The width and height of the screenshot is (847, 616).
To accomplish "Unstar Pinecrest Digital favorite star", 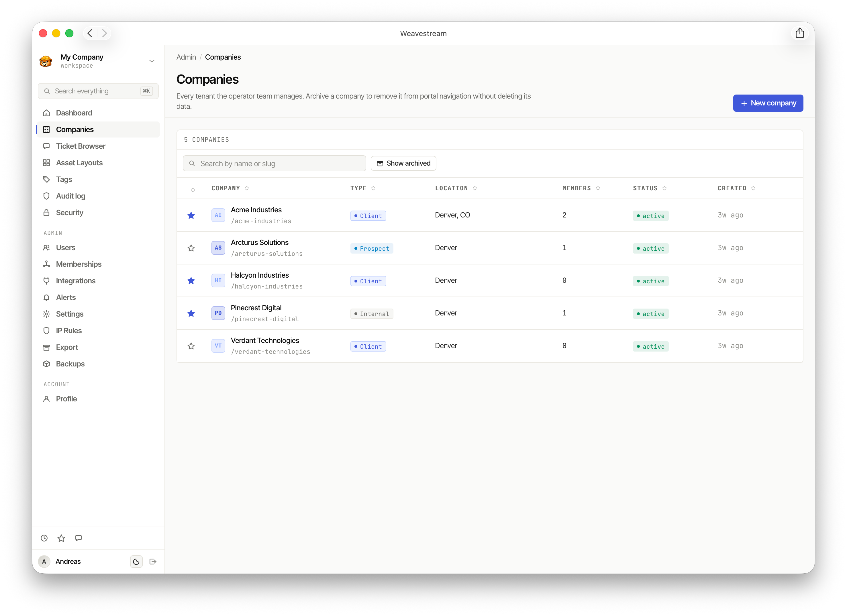I will point(191,314).
